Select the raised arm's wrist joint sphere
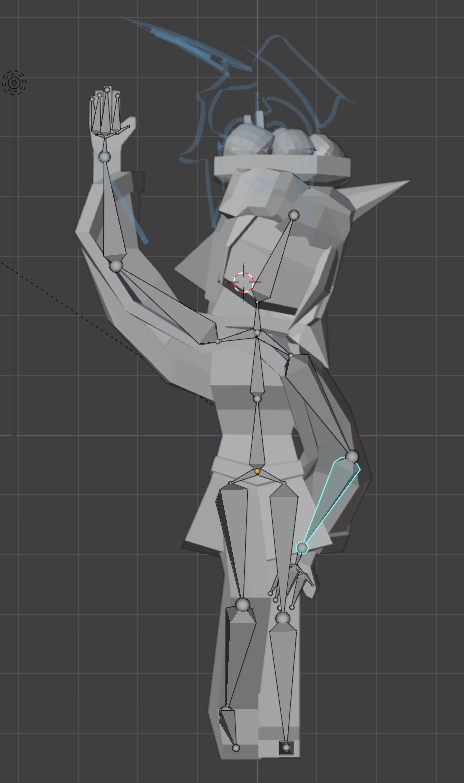This screenshot has width=464, height=783. click(x=104, y=157)
